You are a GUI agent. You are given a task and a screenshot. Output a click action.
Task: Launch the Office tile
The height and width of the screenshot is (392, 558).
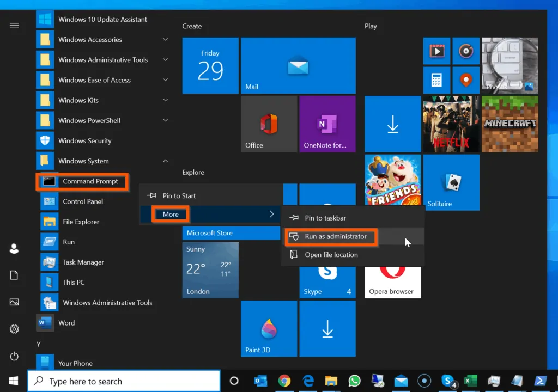(x=269, y=124)
